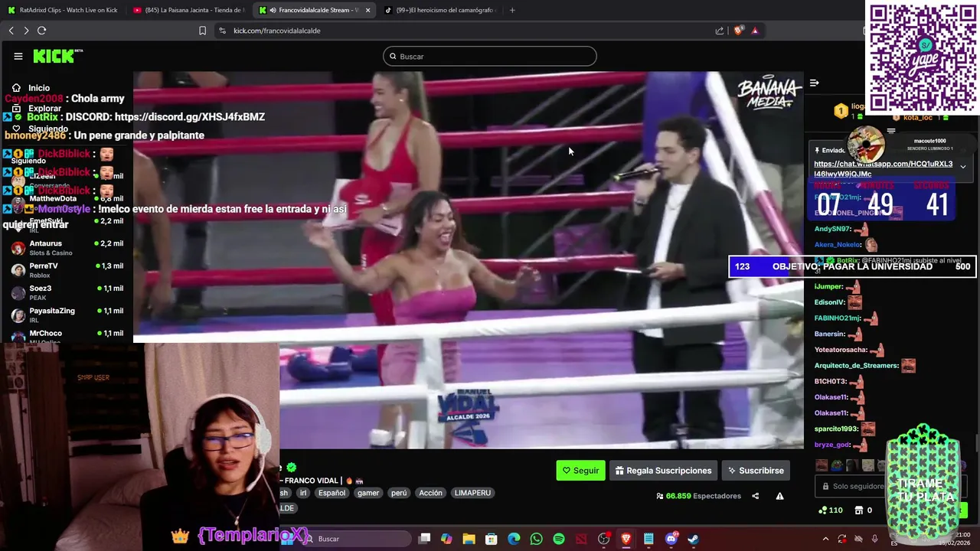Open Brave Rewards triangle icon

[755, 31]
